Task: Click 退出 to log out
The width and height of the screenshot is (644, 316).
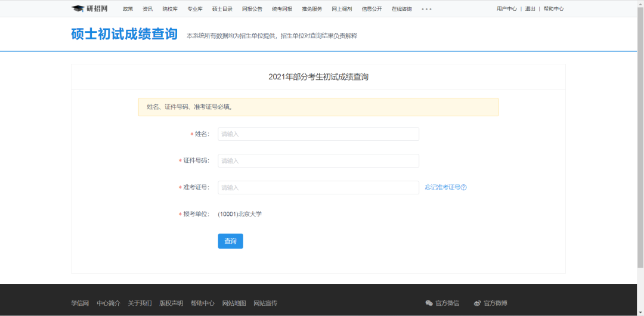Action: click(530, 9)
